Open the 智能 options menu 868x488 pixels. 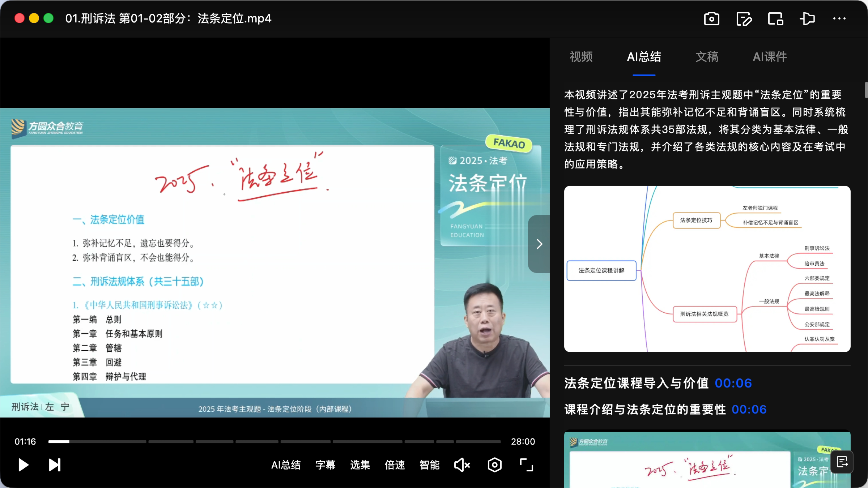[429, 465]
